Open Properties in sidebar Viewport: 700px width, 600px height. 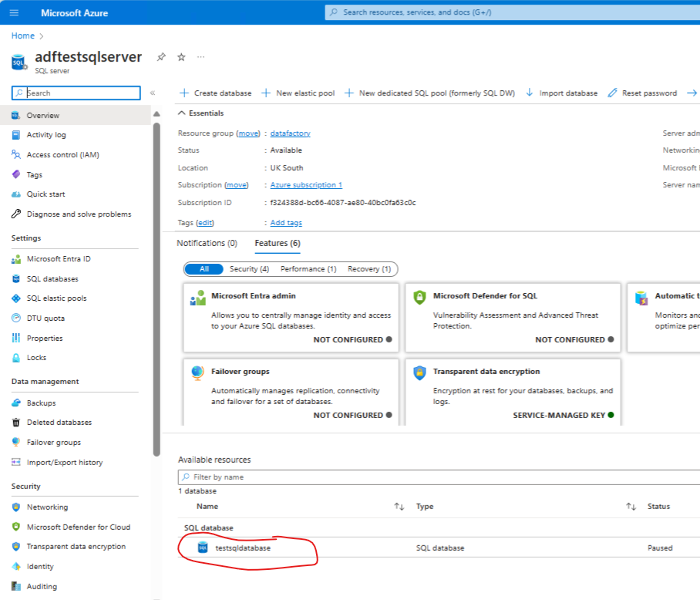coord(45,339)
